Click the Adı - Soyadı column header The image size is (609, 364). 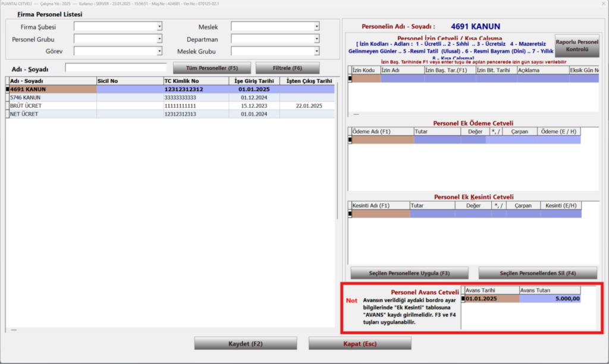53,81
